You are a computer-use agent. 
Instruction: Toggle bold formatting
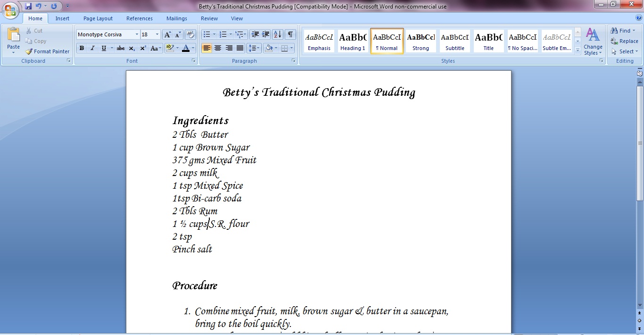click(82, 48)
